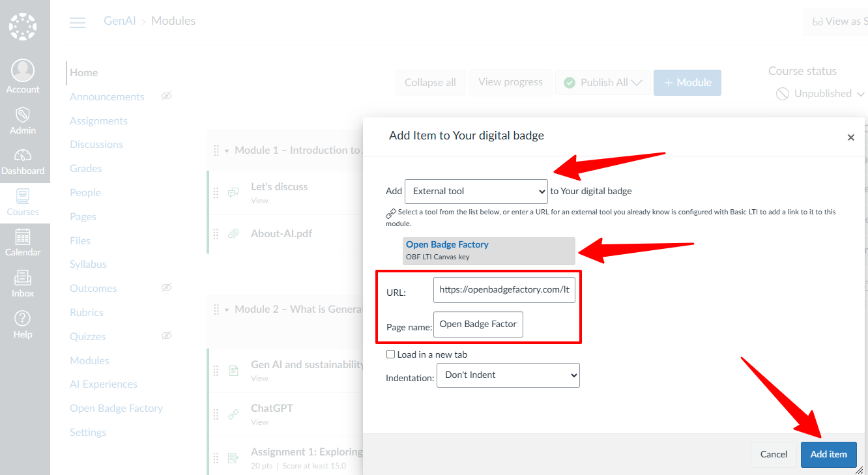
Task: Open the Account avatar in global nav
Action: tap(23, 70)
